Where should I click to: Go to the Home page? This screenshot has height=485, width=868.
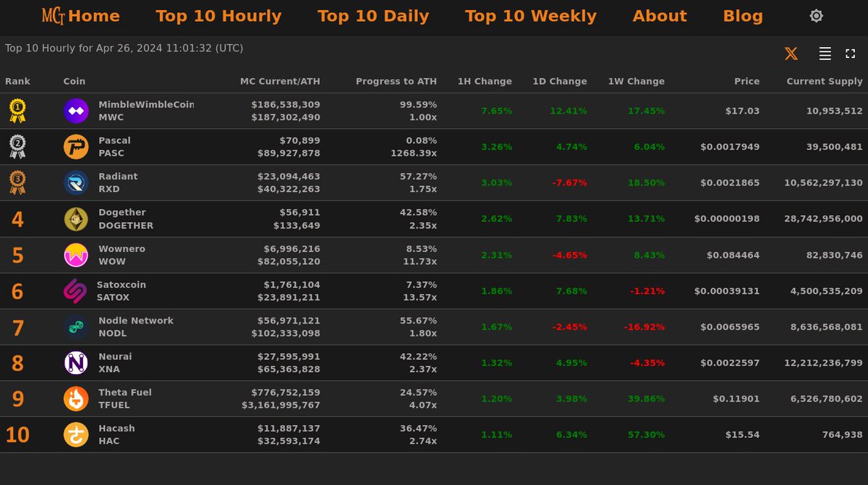coord(94,16)
